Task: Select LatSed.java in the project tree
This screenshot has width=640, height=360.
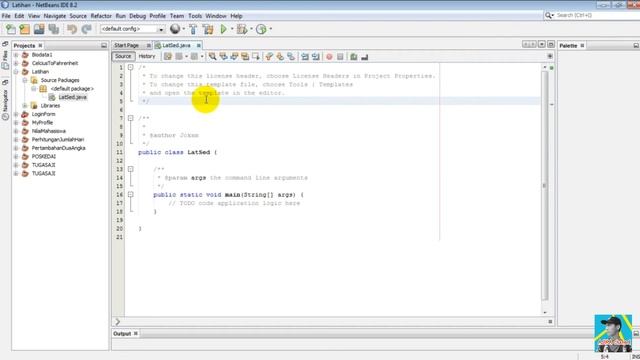Action: pos(72,97)
